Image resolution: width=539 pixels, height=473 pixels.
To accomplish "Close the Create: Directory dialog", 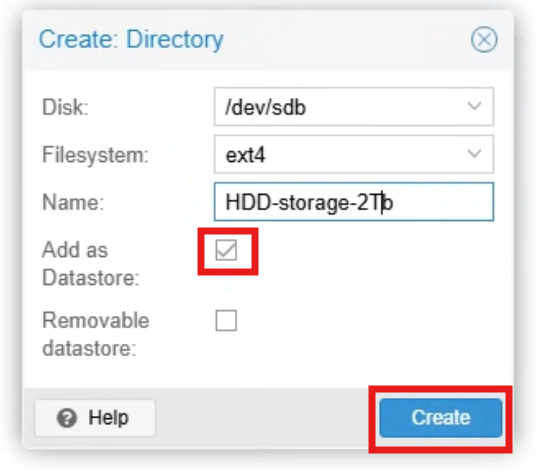I will point(484,39).
